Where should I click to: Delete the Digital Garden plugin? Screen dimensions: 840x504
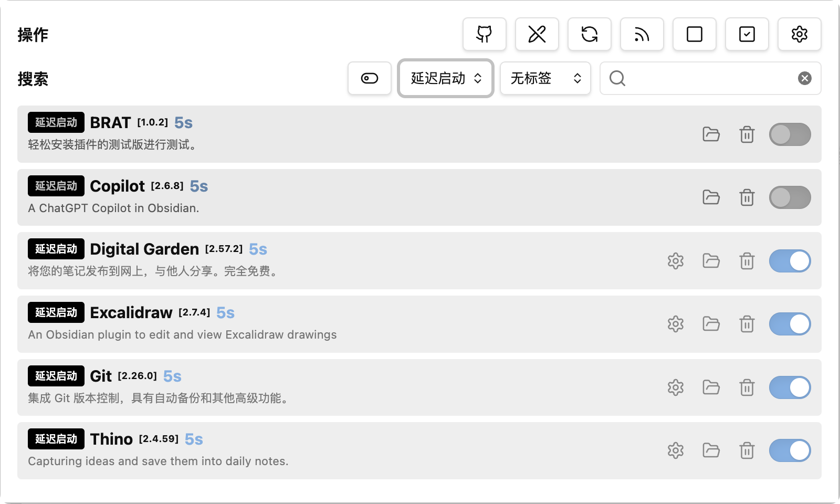click(x=747, y=261)
